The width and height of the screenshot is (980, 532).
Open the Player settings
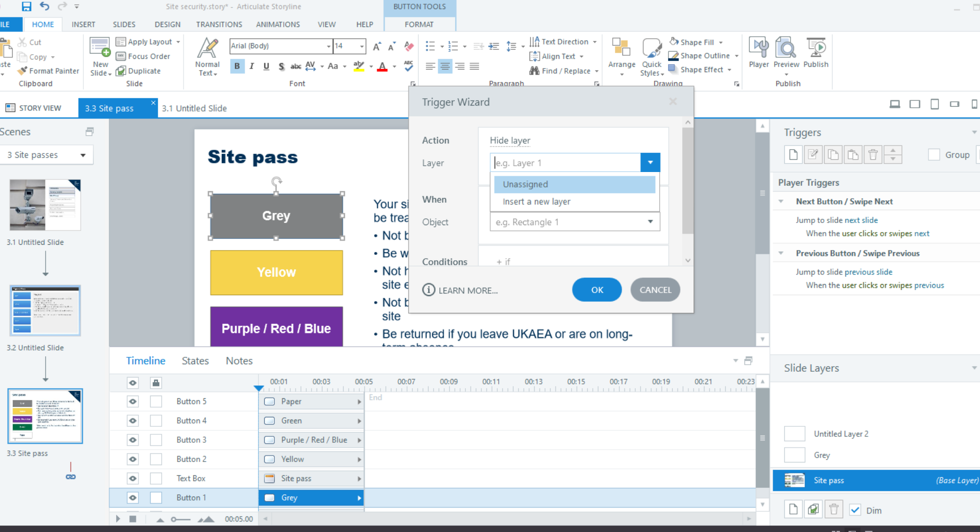(x=759, y=53)
